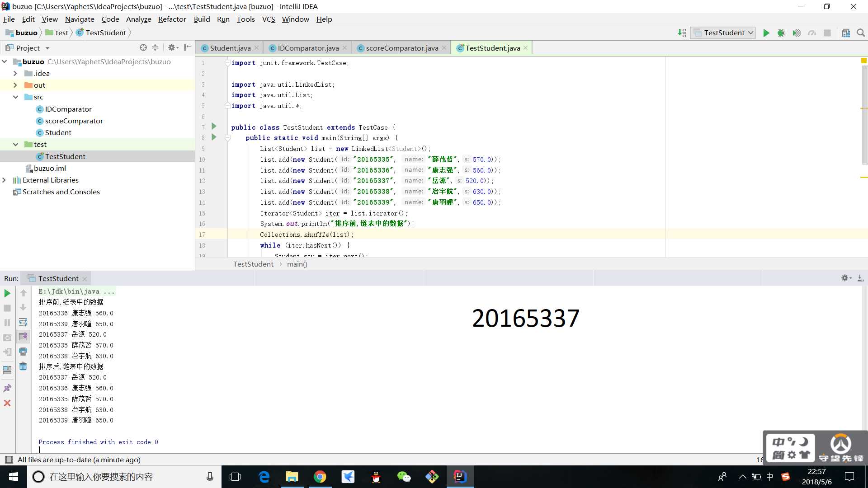This screenshot has height=488, width=868.
Task: Collapse the test folder
Action: [x=15, y=145]
